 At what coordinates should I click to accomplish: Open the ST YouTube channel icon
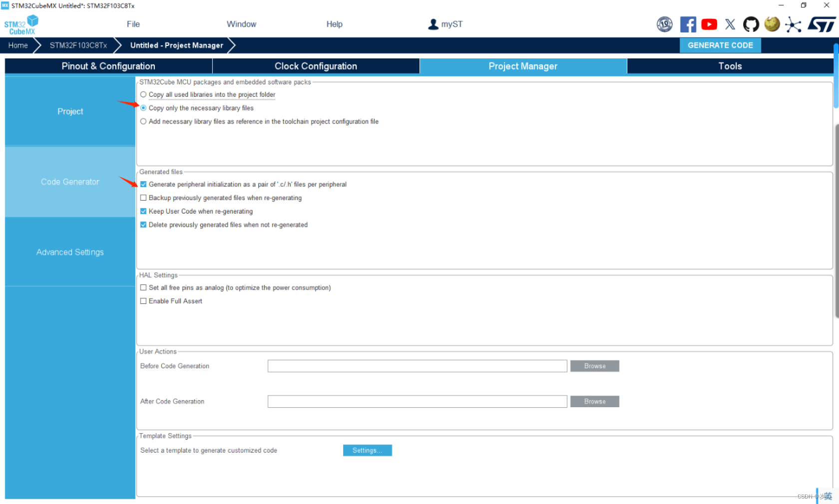click(x=709, y=24)
